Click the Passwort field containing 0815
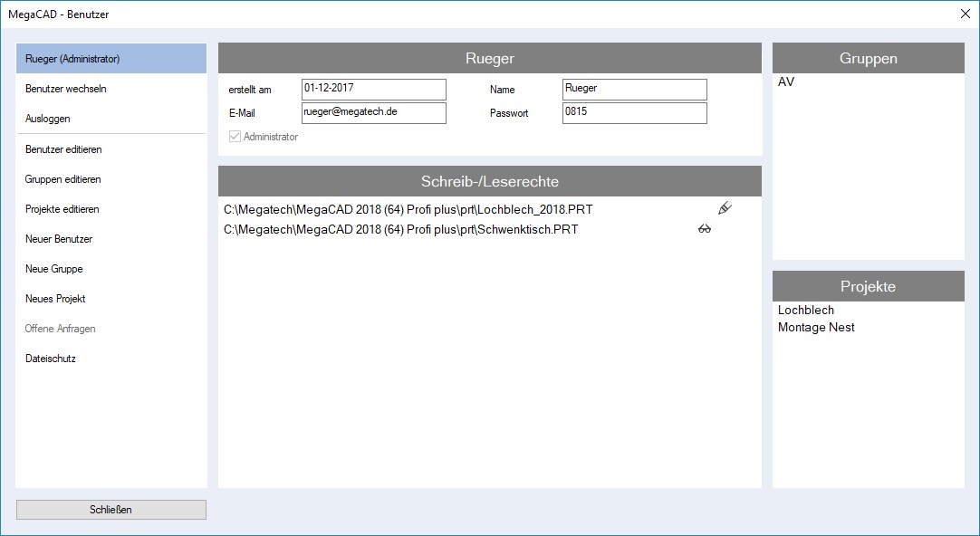980x536 pixels. pyautogui.click(x=634, y=113)
